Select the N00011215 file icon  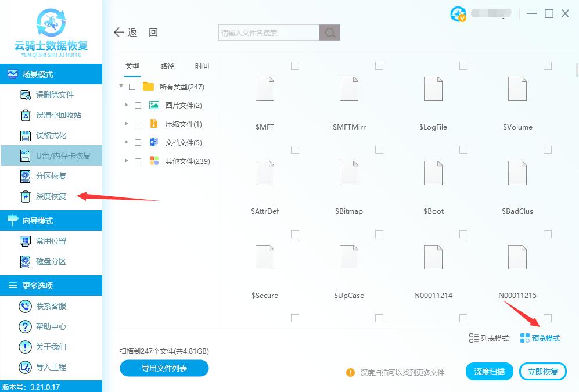[x=517, y=257]
